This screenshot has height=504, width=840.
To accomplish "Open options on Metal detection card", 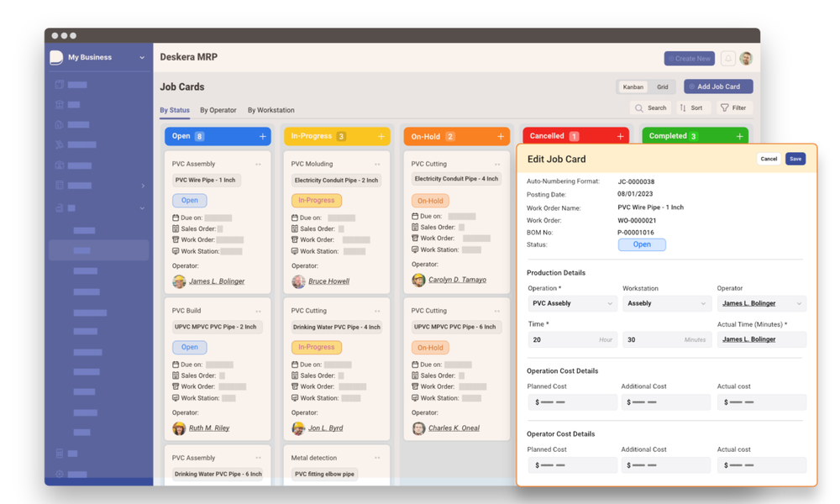I will [377, 458].
